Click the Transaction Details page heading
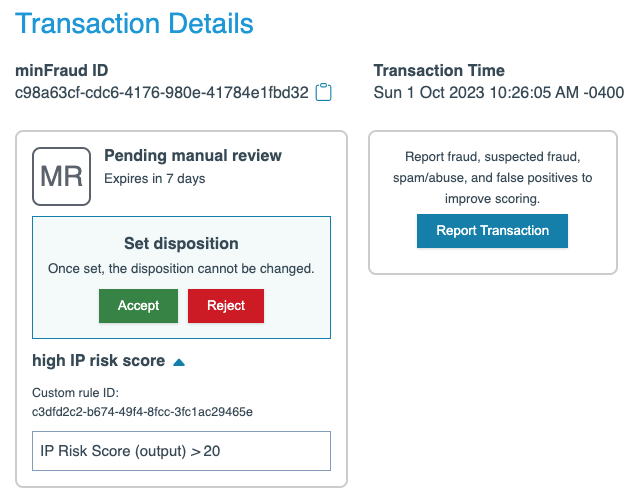This screenshot has width=632, height=496. click(134, 24)
